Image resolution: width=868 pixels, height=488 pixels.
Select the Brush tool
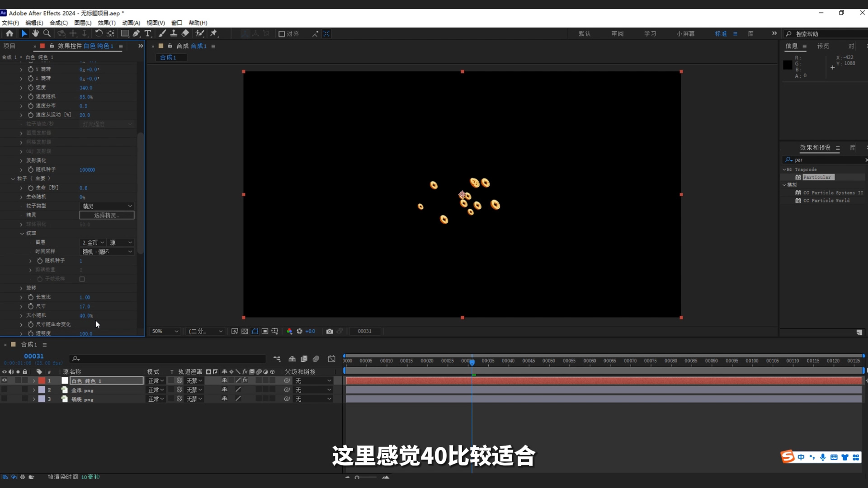tap(162, 33)
